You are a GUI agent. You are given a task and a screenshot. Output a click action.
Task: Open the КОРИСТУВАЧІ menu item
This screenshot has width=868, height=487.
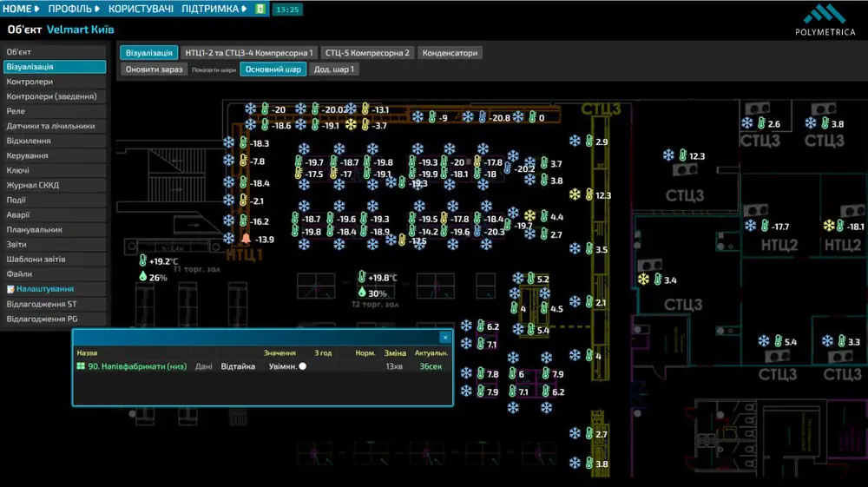(x=141, y=9)
